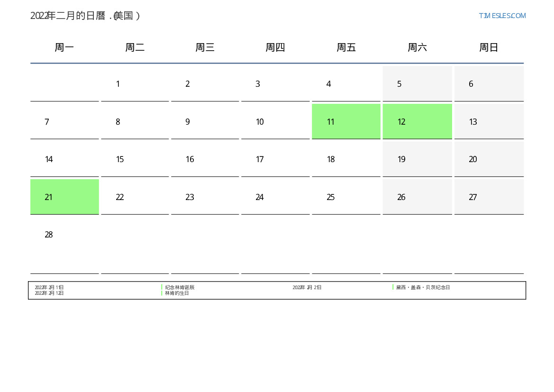This screenshot has width=554, height=392.
Task: Click the 周日 weekday header
Action: (489, 47)
